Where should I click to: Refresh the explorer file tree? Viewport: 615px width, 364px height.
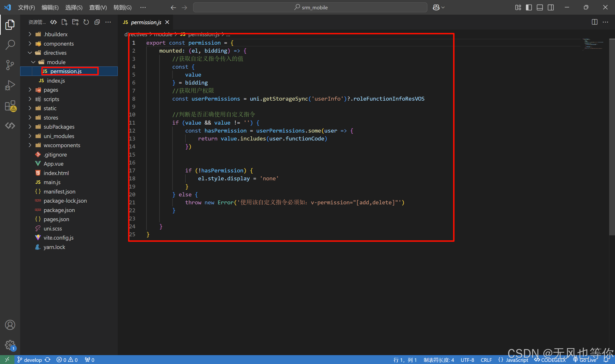[x=86, y=22]
